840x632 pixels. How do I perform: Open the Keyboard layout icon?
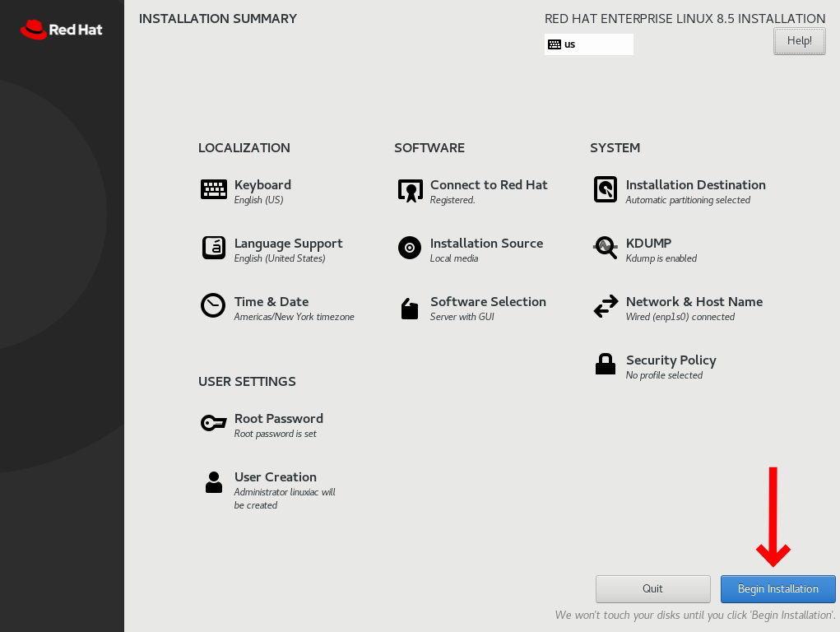tap(213, 189)
